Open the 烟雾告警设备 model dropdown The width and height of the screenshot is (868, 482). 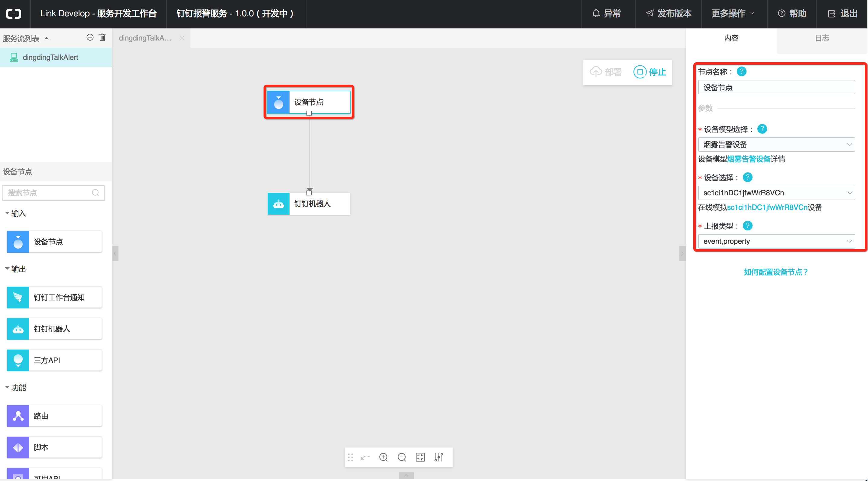[776, 144]
